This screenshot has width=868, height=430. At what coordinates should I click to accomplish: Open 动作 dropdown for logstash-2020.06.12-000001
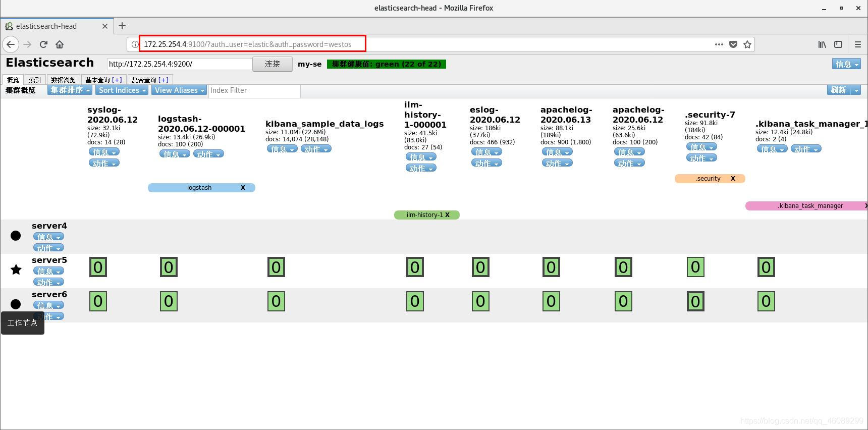pos(208,154)
